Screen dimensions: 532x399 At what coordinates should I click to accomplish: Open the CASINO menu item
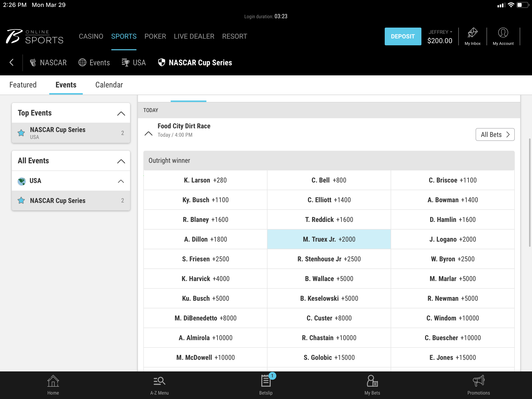click(91, 36)
